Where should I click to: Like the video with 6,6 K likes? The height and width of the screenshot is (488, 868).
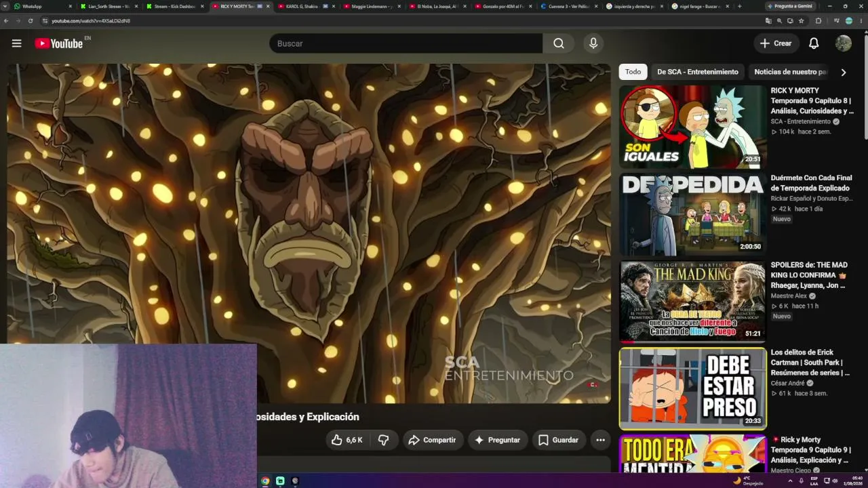point(347,440)
